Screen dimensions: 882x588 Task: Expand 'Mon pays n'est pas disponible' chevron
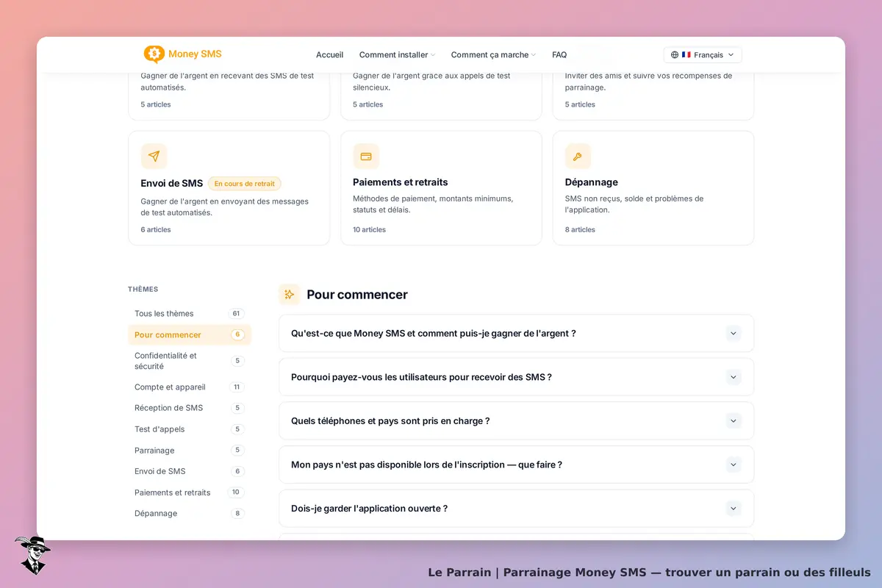tap(733, 465)
